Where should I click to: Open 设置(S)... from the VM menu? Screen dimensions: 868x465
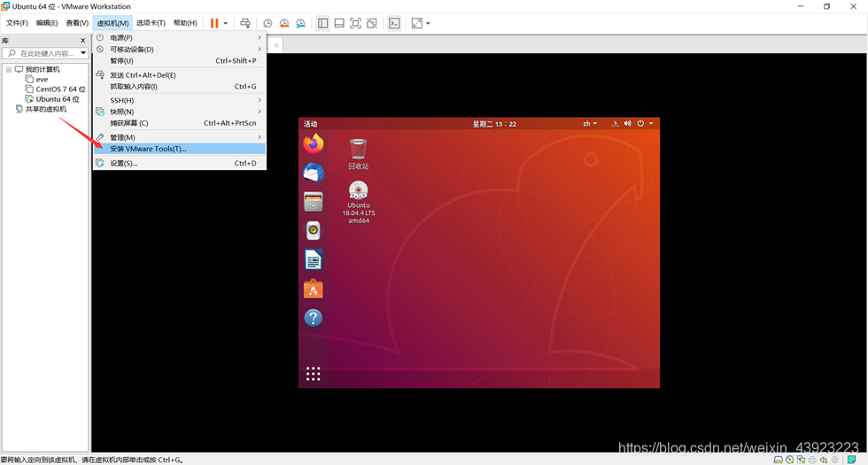[x=180, y=163]
